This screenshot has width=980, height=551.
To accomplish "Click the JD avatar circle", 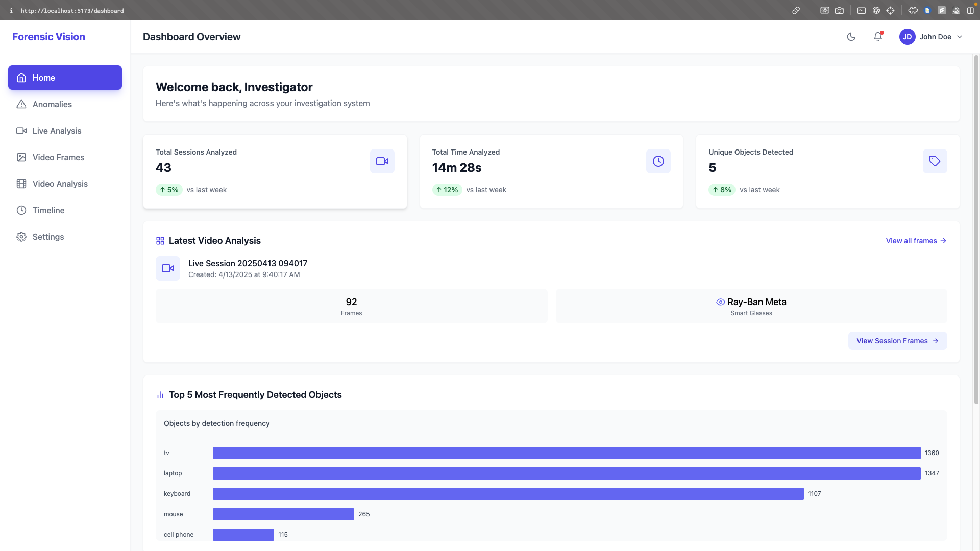I will point(907,37).
